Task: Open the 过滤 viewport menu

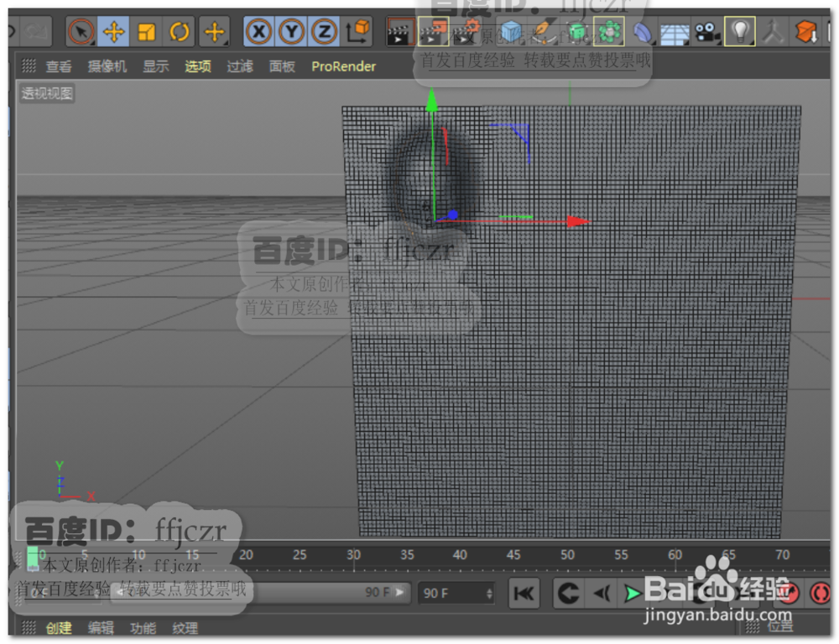Action: 240,66
